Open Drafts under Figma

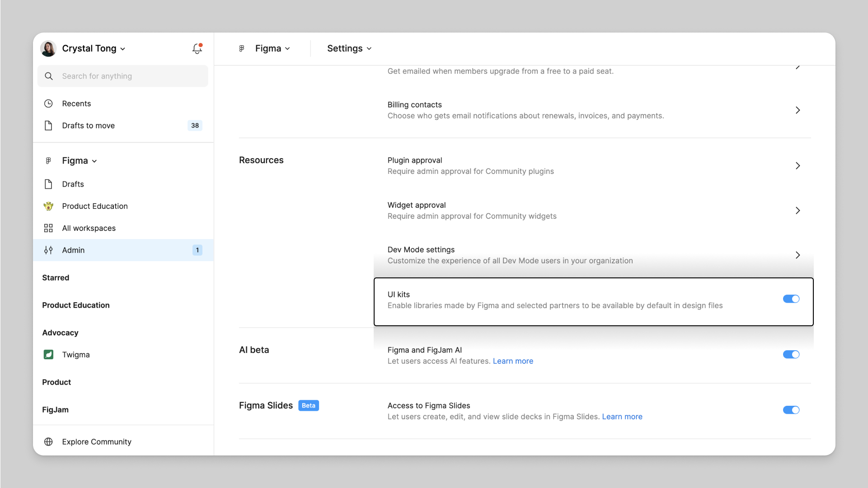tap(123, 184)
